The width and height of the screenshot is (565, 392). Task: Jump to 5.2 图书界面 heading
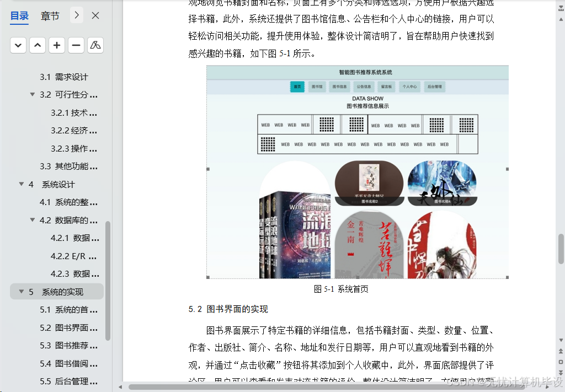tap(68, 327)
